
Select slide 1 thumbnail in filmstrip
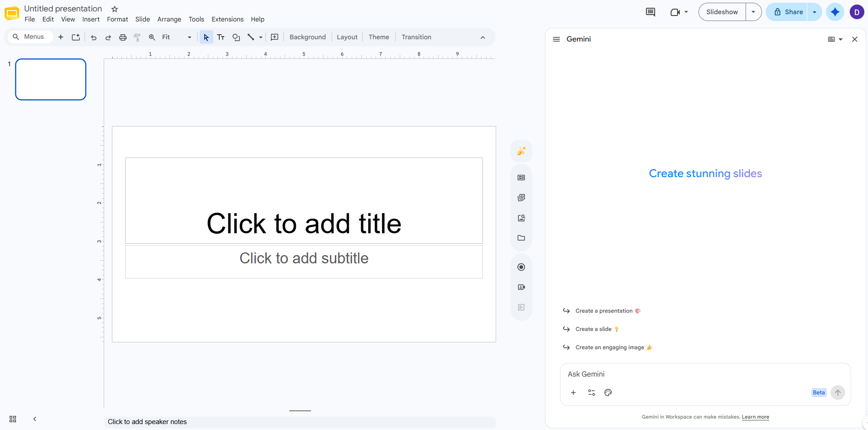point(51,79)
